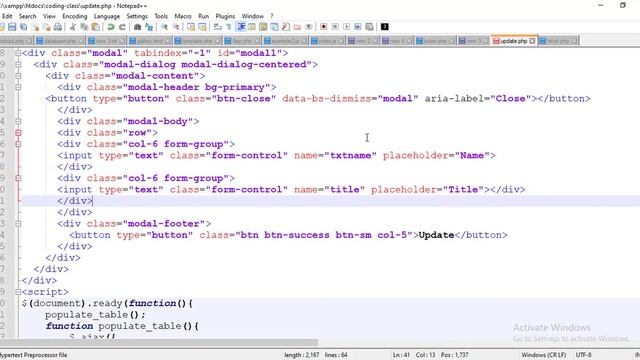The width and height of the screenshot is (640, 360).
Task: Switch to the new 2 tab
Action: click(362, 41)
